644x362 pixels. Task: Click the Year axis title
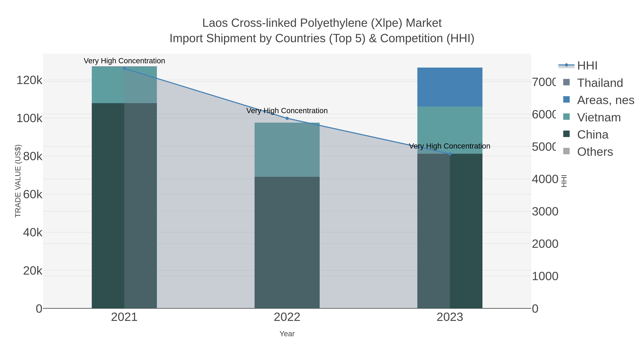click(287, 334)
